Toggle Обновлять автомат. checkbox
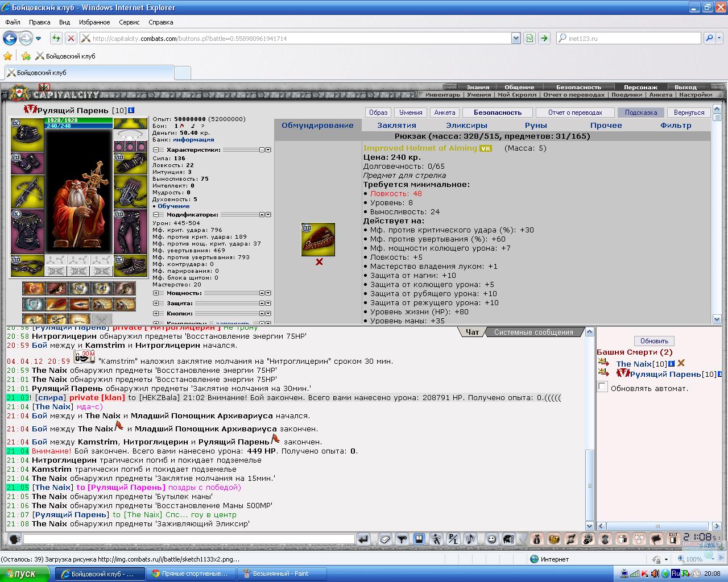728x582 pixels. 603,387
